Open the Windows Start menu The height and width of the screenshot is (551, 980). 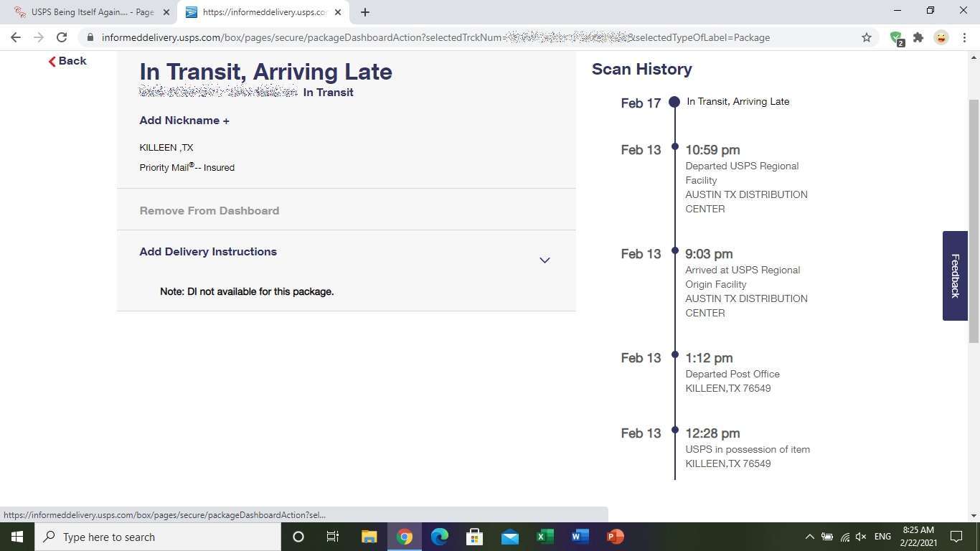17,537
